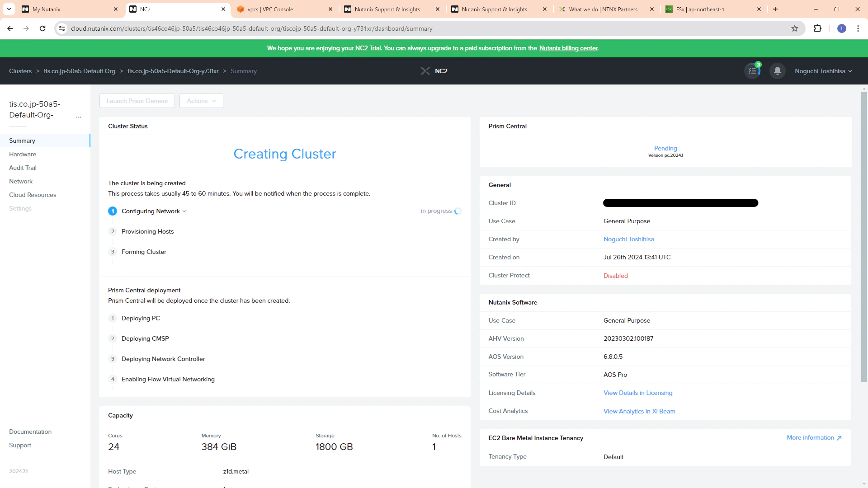
Task: Click Noguchi Toshihisa Created by link
Action: 629,239
